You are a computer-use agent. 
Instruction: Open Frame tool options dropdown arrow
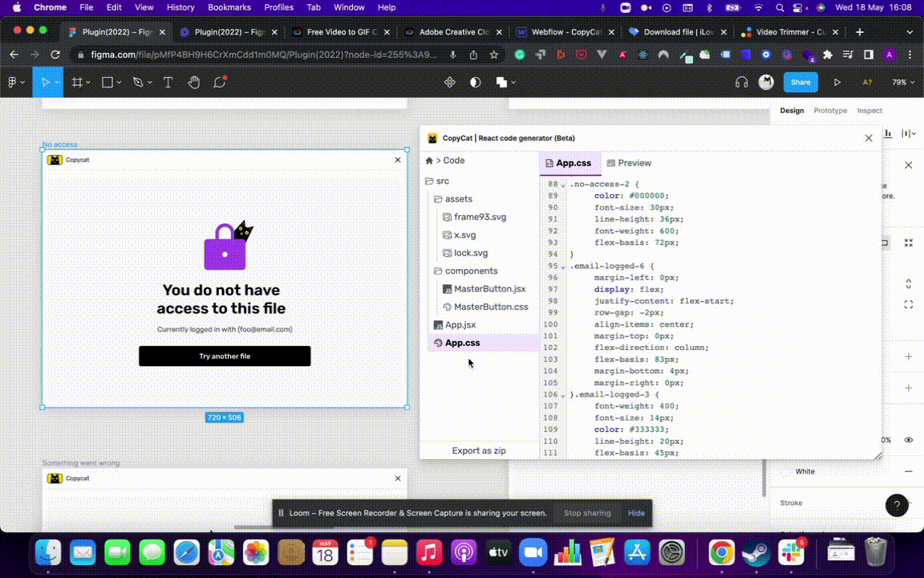point(88,83)
